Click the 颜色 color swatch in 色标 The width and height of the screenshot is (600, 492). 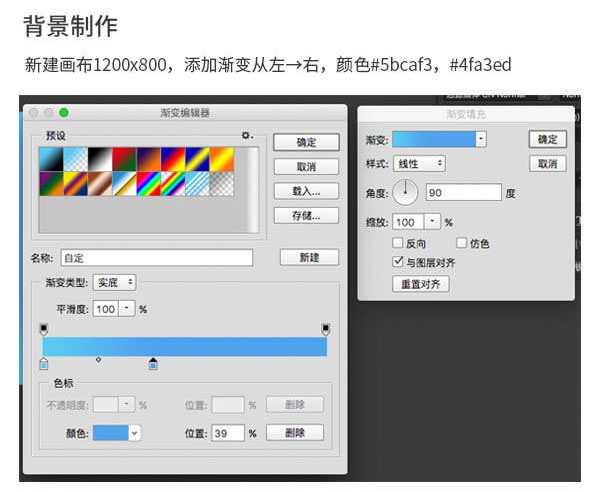pos(111,433)
